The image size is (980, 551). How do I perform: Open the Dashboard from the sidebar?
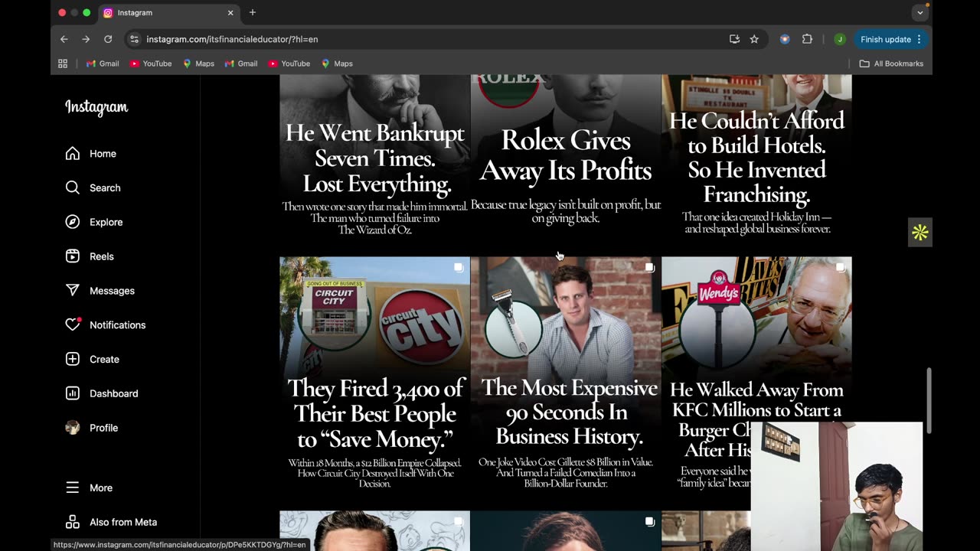[102, 393]
